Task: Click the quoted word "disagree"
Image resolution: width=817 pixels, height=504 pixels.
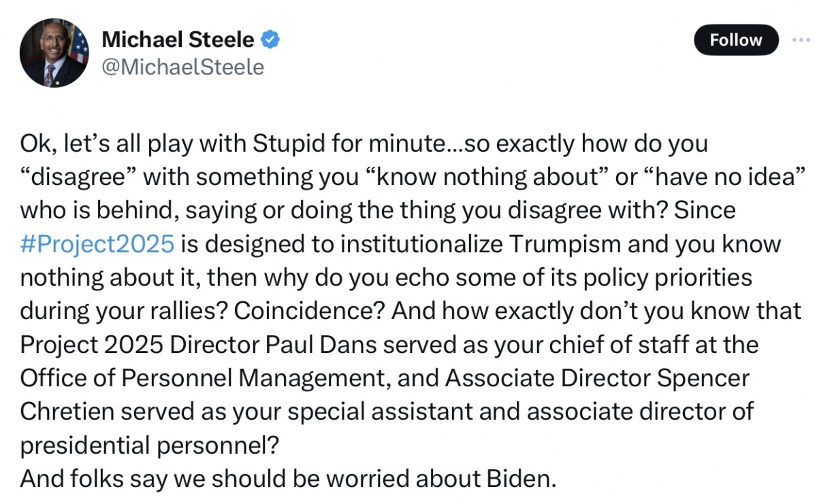Action: 78,178
